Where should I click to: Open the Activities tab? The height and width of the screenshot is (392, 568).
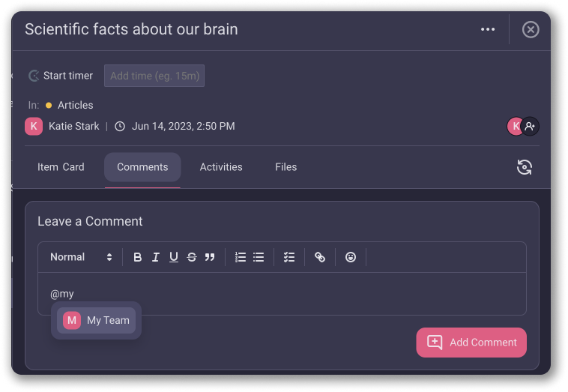(221, 167)
